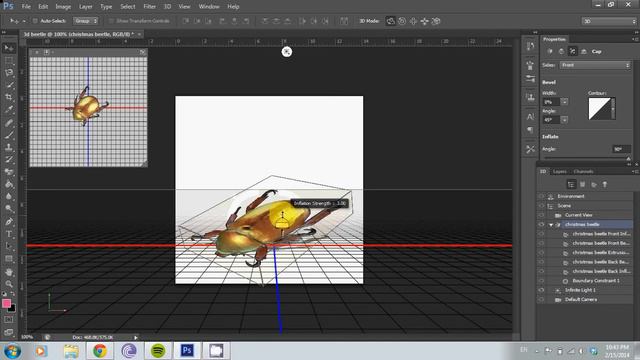Toggle visibility of Boundary Constraint 1
The width and height of the screenshot is (640, 360).
tap(541, 281)
